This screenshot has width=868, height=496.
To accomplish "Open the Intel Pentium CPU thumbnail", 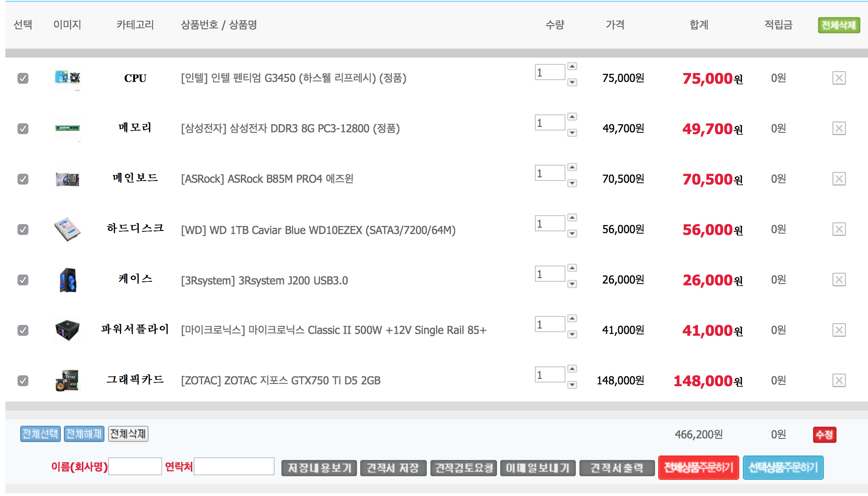I will click(68, 78).
